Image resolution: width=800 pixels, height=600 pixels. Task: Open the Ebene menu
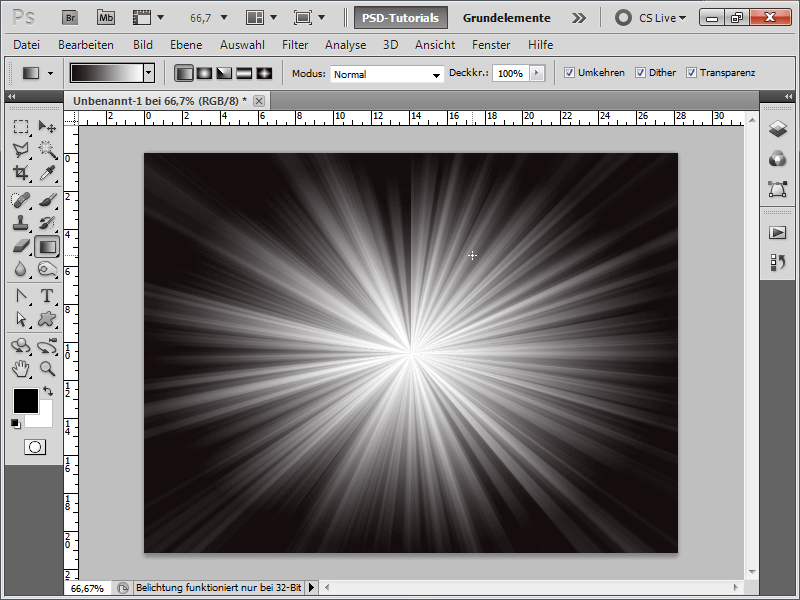coord(186,45)
